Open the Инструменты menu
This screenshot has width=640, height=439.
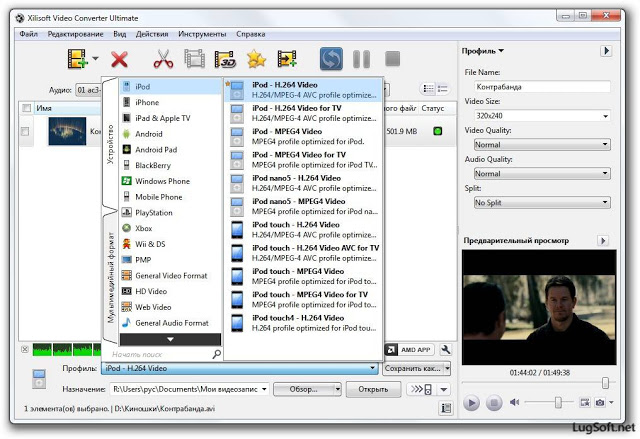pos(202,34)
